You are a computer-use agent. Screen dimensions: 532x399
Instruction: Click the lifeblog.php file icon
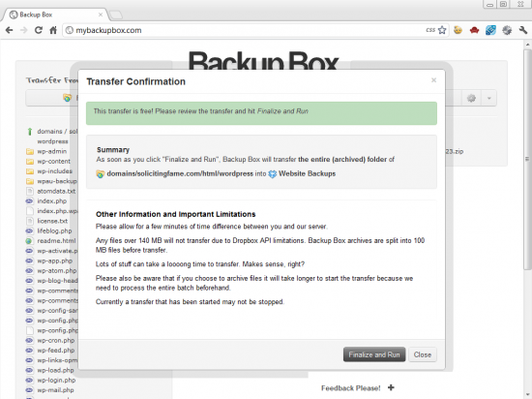click(x=30, y=230)
